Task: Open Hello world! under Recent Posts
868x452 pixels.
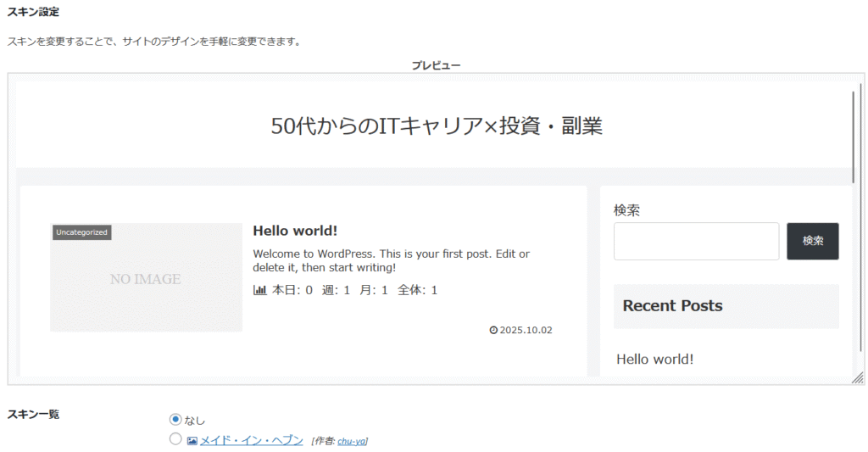Action: click(x=654, y=359)
